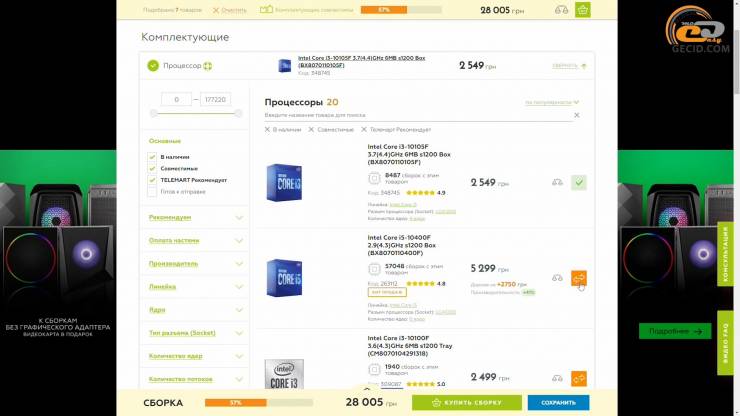The width and height of the screenshot is (740, 416).
Task: Click the 'Сохранить' button
Action: point(558,402)
